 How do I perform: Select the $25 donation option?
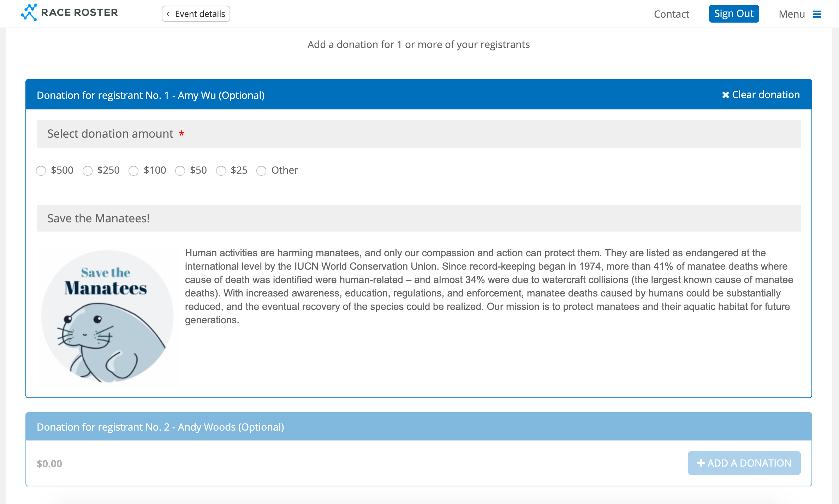click(x=221, y=171)
